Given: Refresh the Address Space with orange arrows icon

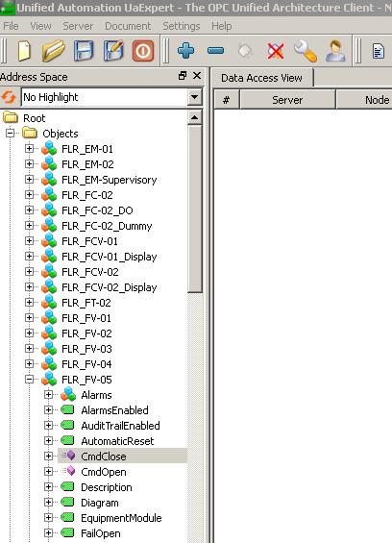Looking at the screenshot, I should (x=9, y=97).
